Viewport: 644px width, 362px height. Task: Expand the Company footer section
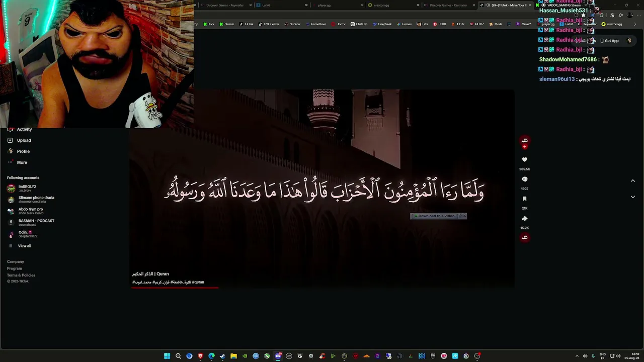pos(16,261)
